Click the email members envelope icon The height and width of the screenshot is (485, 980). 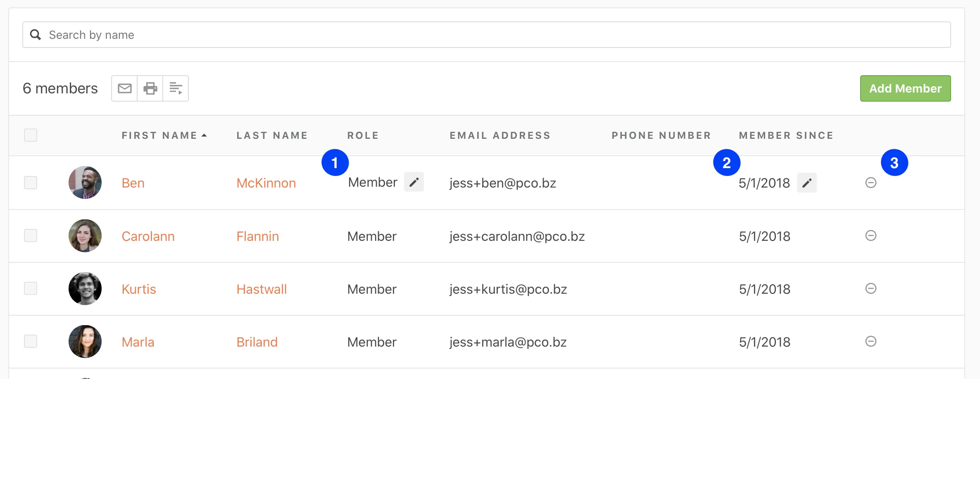click(x=124, y=88)
